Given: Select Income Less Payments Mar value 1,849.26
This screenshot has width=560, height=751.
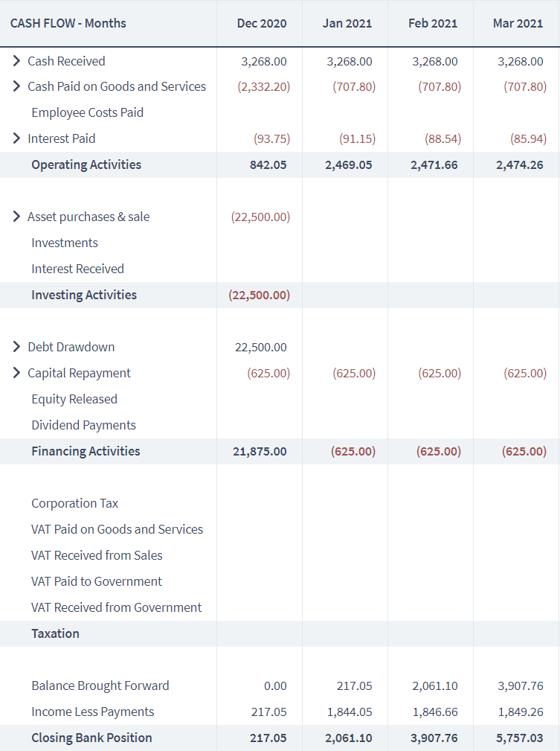Looking at the screenshot, I should click(x=521, y=712).
